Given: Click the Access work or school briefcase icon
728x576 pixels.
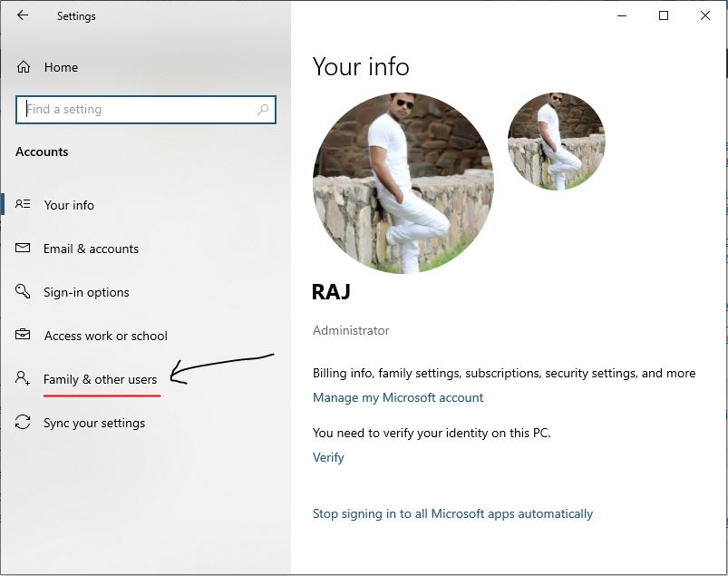Looking at the screenshot, I should pyautogui.click(x=22, y=335).
